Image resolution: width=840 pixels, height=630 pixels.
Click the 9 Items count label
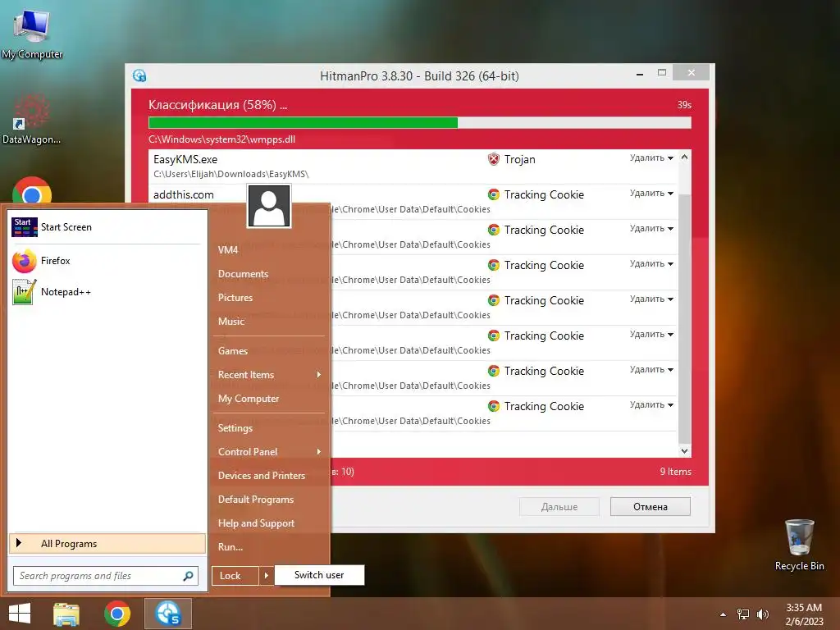(x=676, y=472)
